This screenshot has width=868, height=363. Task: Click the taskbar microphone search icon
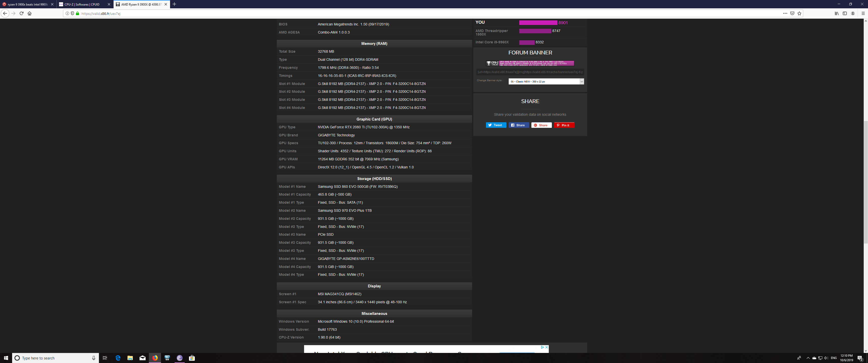(x=94, y=358)
